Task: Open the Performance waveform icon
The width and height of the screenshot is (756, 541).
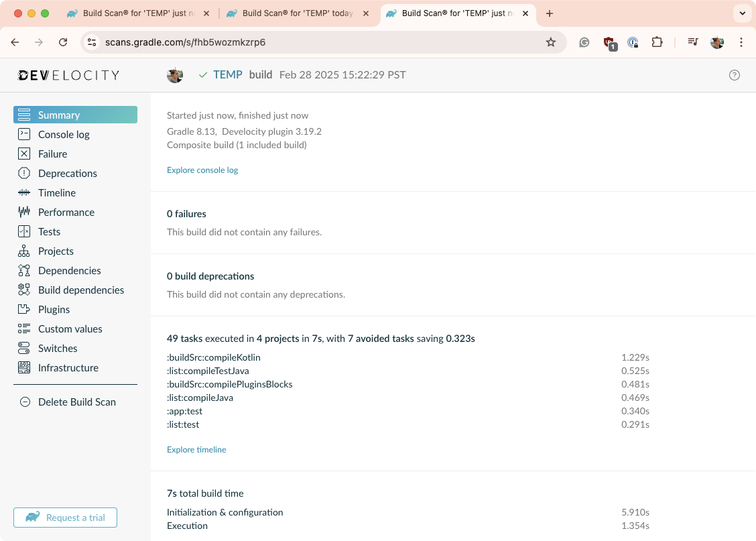Action: coord(24,213)
